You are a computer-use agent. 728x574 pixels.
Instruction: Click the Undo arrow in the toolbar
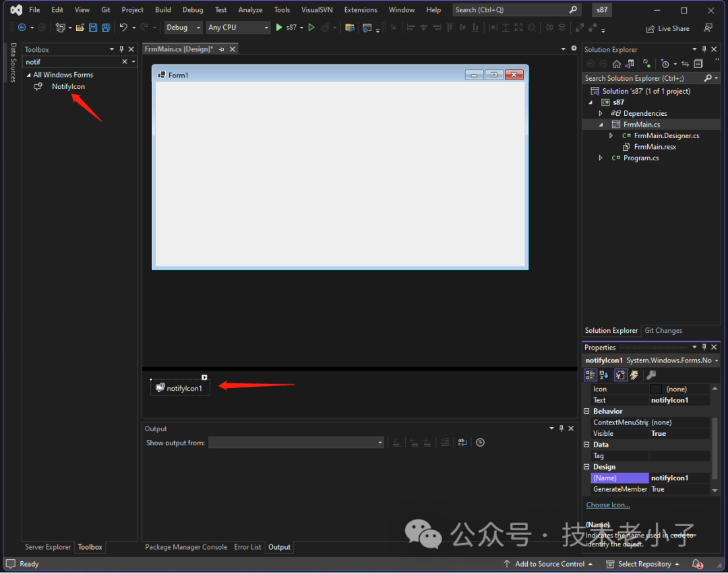coord(123,28)
